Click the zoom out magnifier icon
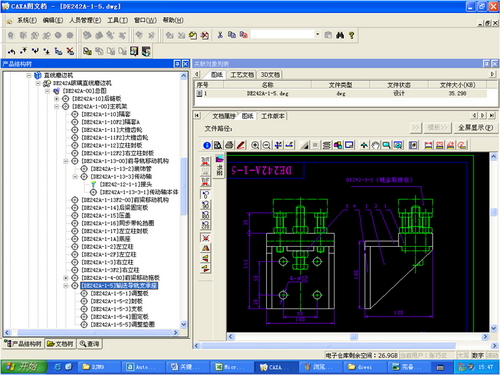Screen dimensions: 500x375 point(266,145)
